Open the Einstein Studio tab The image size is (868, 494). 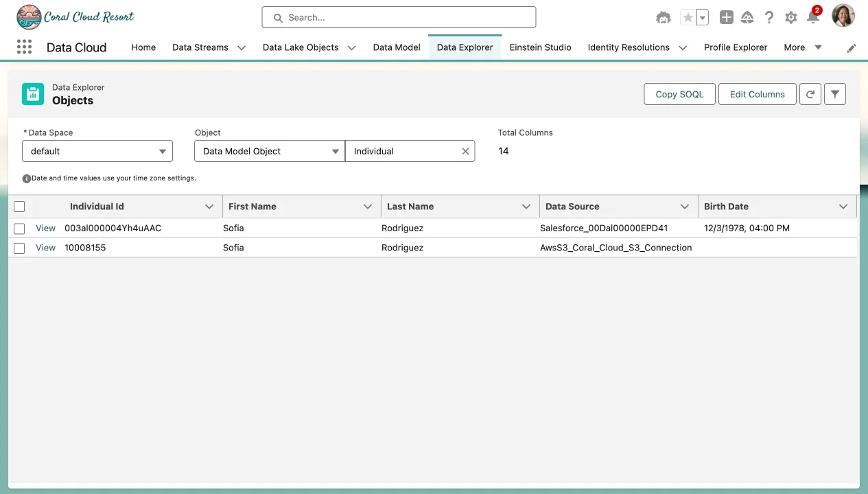(540, 47)
